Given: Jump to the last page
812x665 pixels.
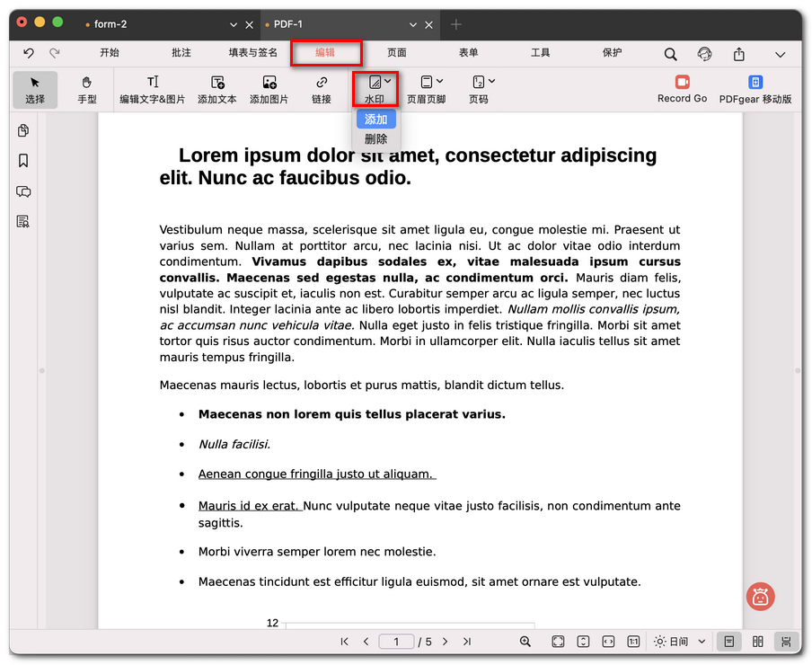Looking at the screenshot, I should pos(466,642).
